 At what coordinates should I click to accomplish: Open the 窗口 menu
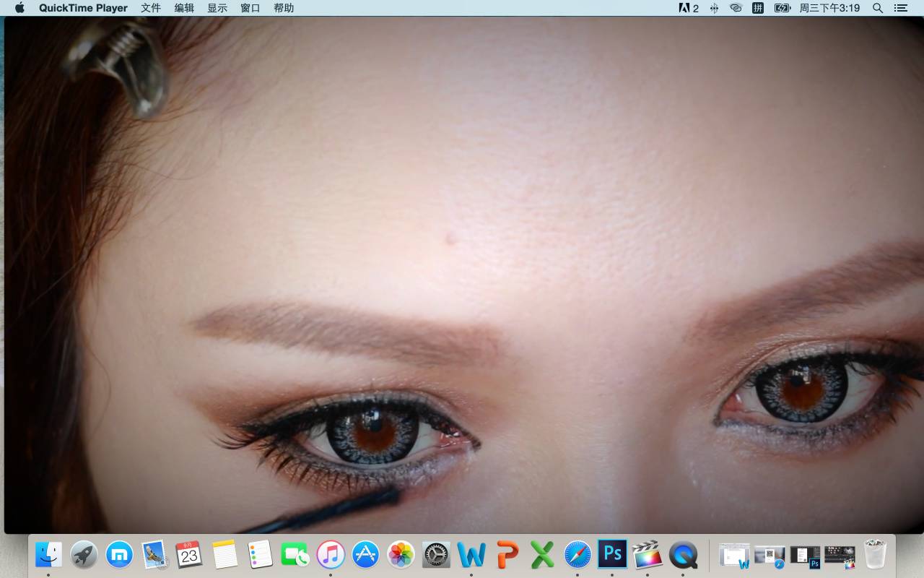(250, 8)
